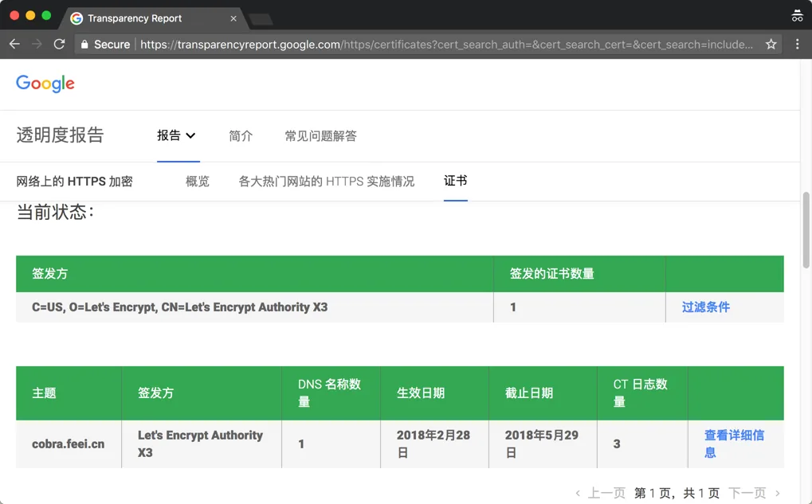Open a new browser tab
This screenshot has width=812, height=504.
click(x=261, y=20)
